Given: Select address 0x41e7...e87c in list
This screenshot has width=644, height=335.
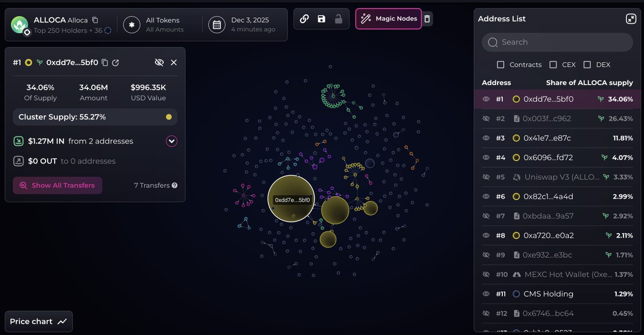Looking at the screenshot, I should click(x=547, y=138).
